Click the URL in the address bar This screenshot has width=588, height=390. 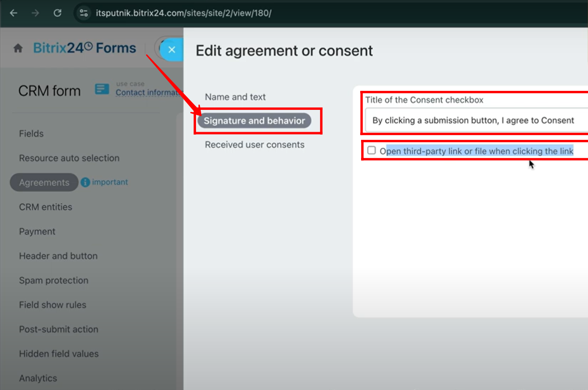[x=184, y=13]
